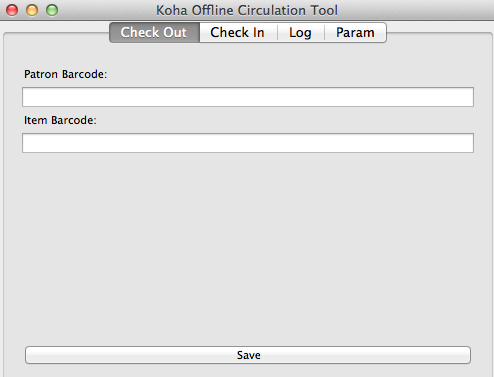Click inside the Item Barcode field

coord(248,143)
